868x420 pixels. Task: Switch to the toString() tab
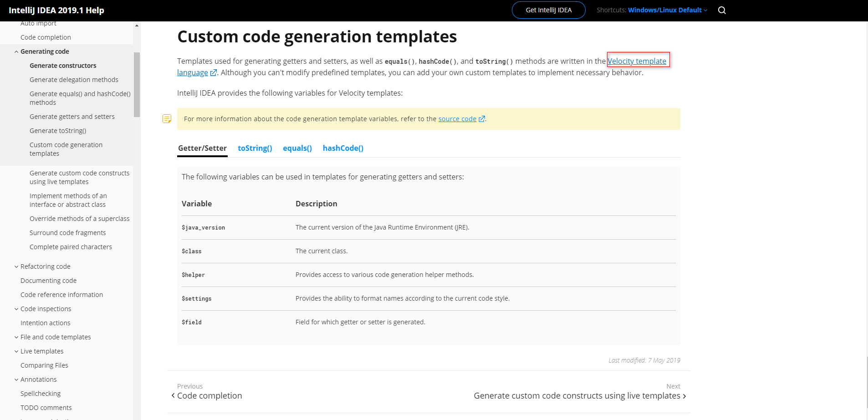[255, 148]
